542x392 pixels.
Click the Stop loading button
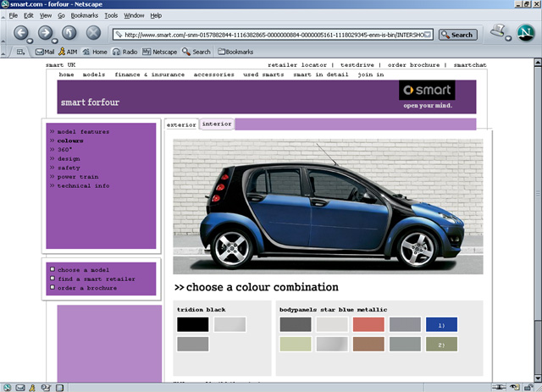[x=94, y=34]
